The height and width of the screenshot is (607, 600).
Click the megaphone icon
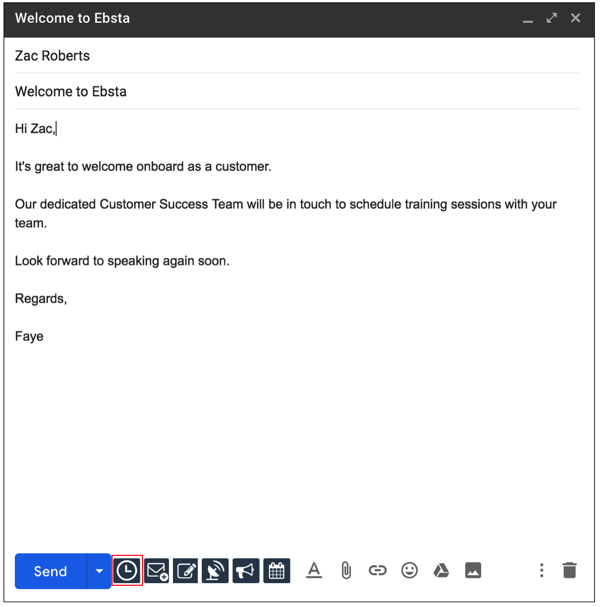245,570
